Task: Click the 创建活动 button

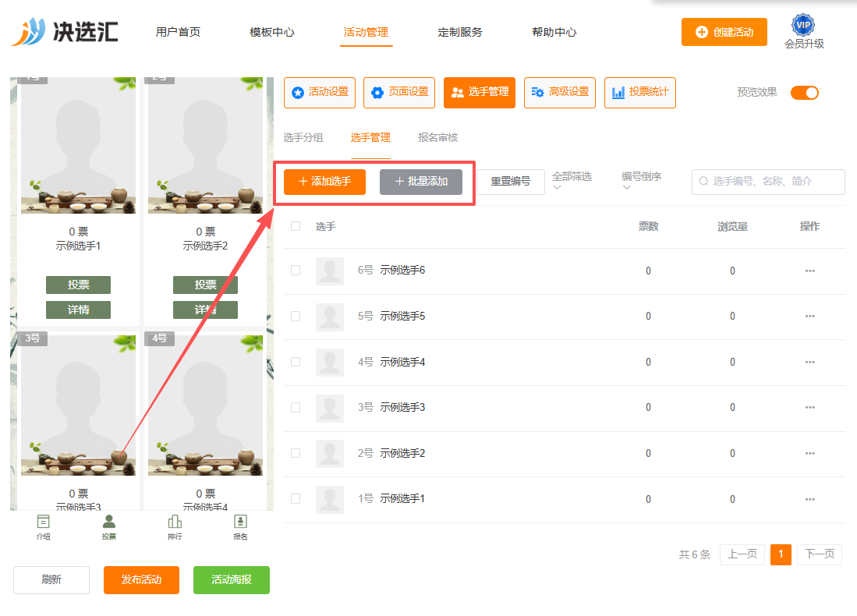Action: click(724, 32)
